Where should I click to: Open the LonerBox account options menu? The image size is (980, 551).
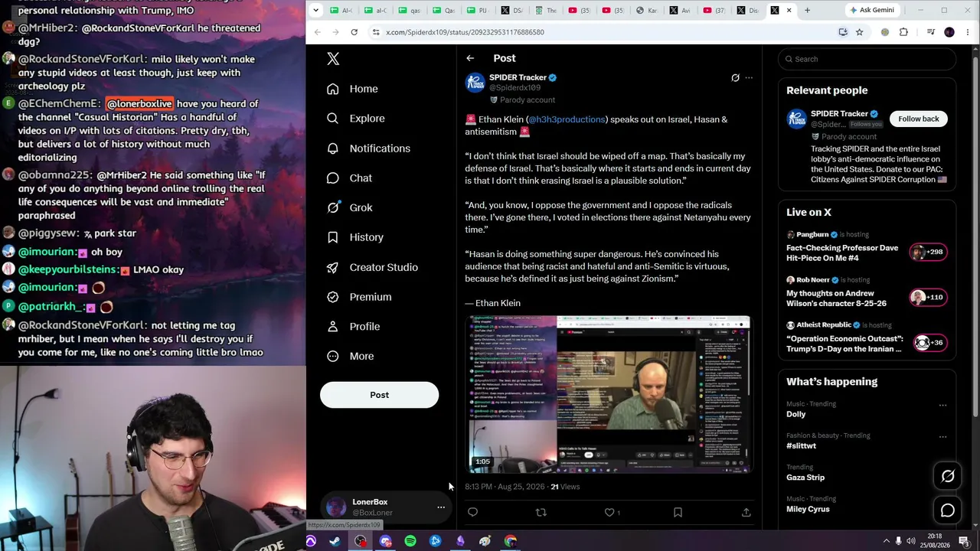point(441,507)
